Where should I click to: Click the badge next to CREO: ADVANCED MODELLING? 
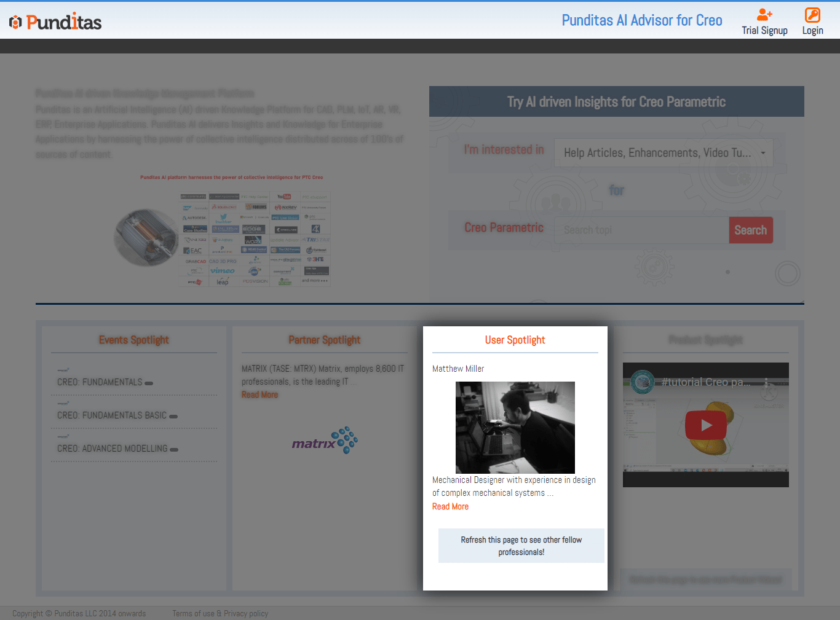pos(174,449)
